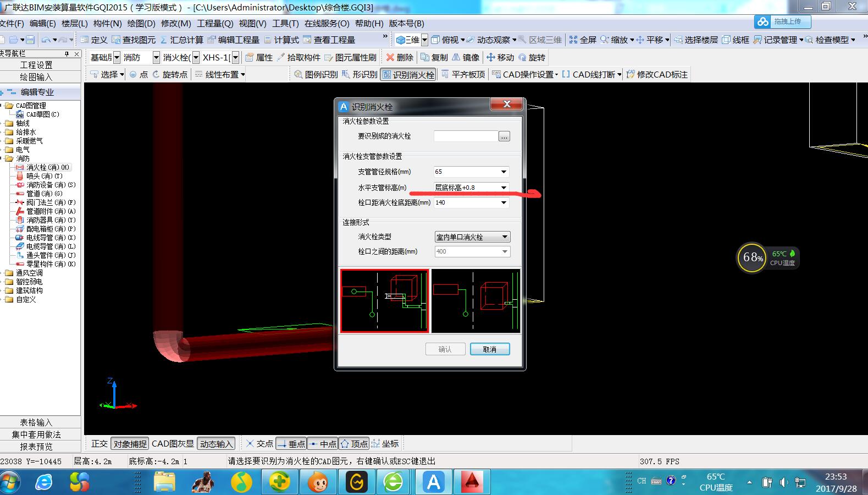
Task: Click 要识别成的消火栓 input field
Action: point(466,136)
